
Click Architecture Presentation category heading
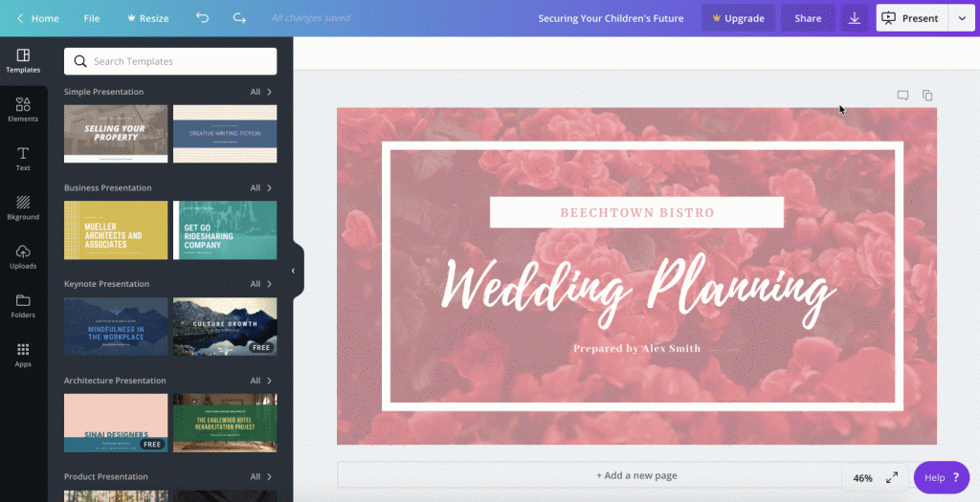pos(115,381)
